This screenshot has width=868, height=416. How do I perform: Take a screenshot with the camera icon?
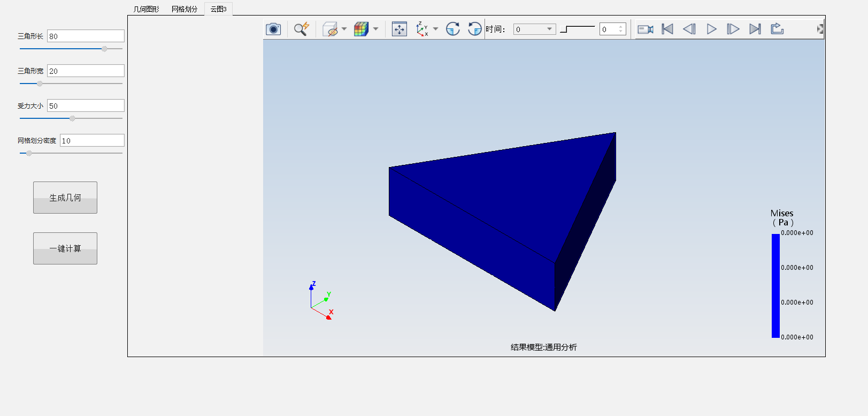[273, 29]
